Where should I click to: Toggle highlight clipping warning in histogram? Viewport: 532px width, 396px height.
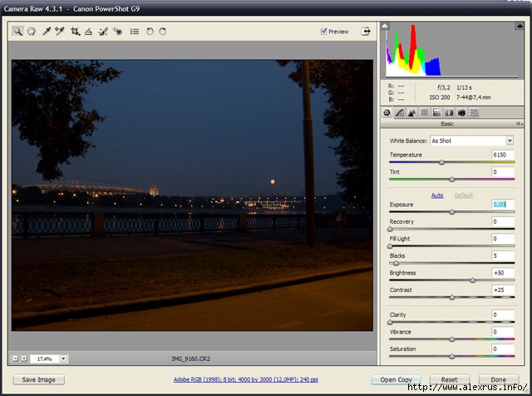pyautogui.click(x=520, y=26)
